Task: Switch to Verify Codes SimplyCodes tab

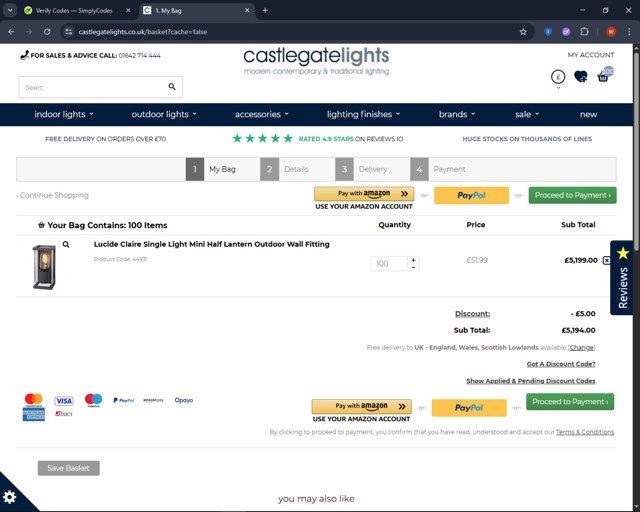Action: [x=74, y=11]
